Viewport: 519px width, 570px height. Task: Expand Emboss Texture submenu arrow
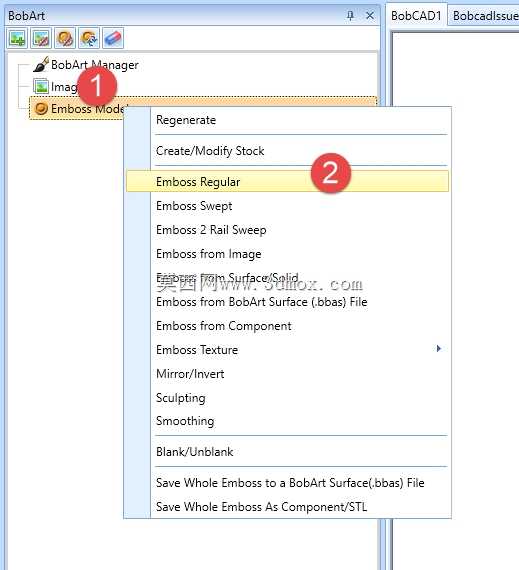(439, 349)
